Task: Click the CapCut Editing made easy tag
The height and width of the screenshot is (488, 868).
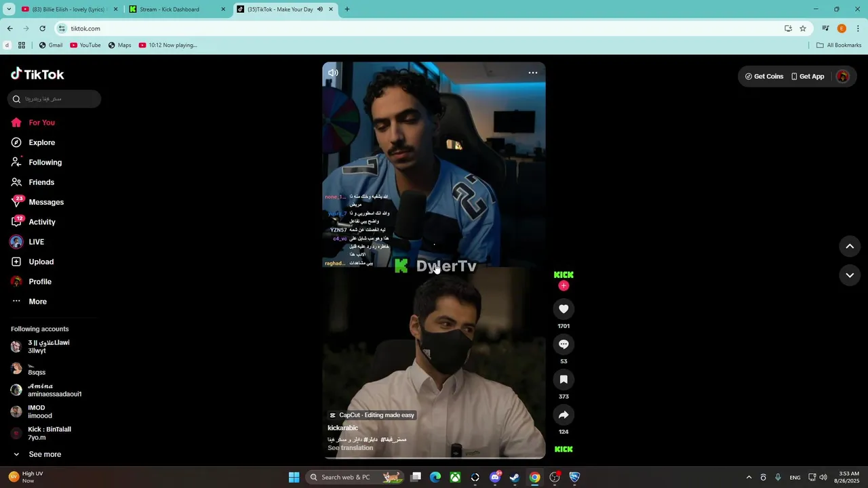Action: pos(372,415)
